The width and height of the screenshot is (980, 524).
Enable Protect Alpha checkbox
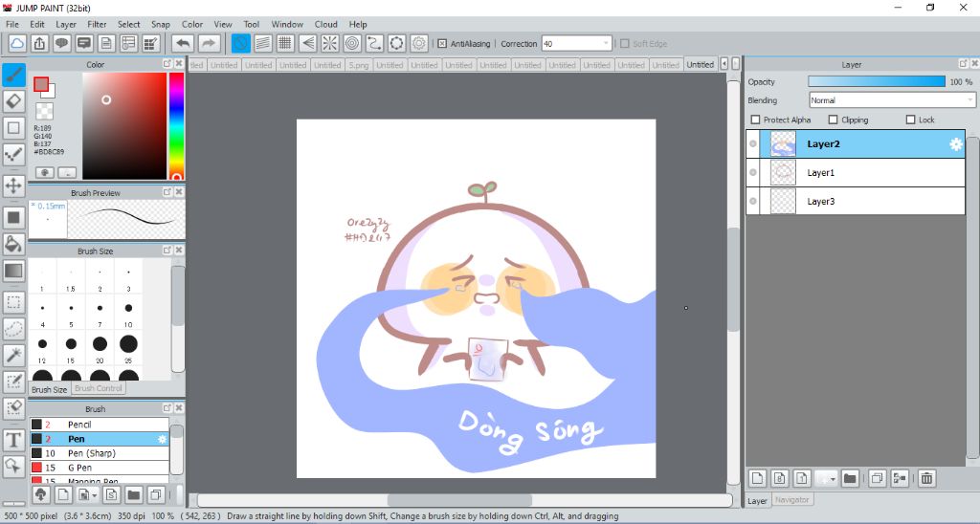coord(755,120)
